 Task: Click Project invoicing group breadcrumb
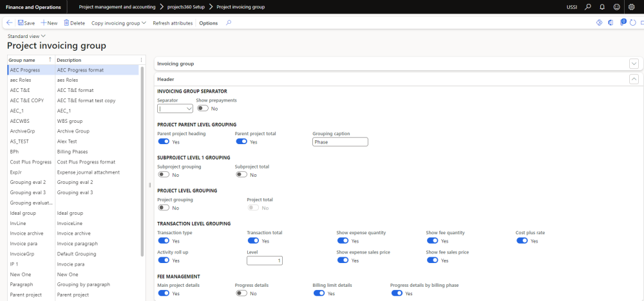coord(241,7)
